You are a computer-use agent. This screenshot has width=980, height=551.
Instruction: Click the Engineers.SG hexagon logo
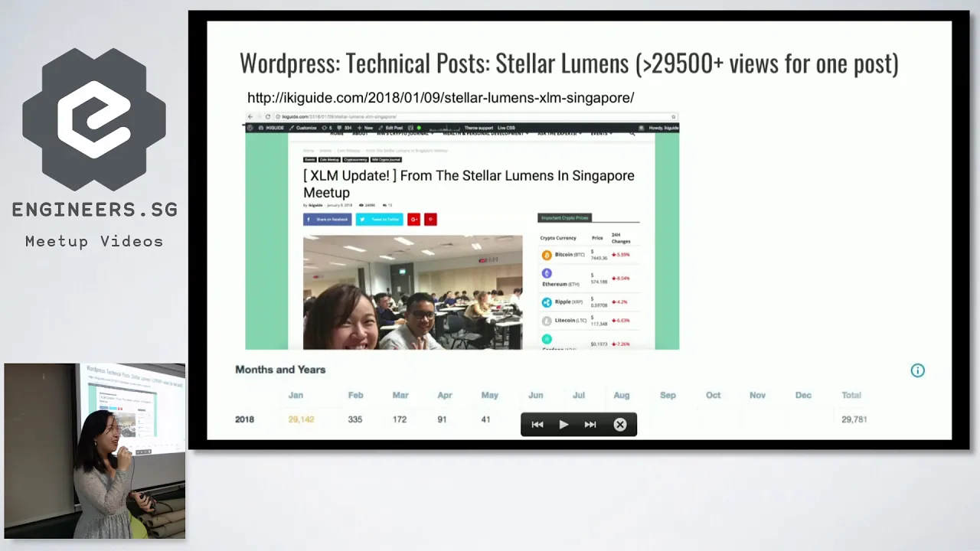tap(94, 120)
